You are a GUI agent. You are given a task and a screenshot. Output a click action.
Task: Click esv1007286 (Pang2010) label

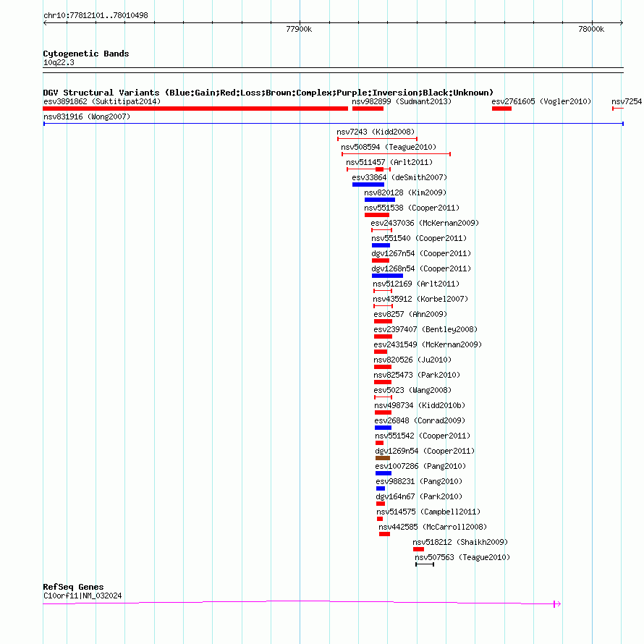420,466
